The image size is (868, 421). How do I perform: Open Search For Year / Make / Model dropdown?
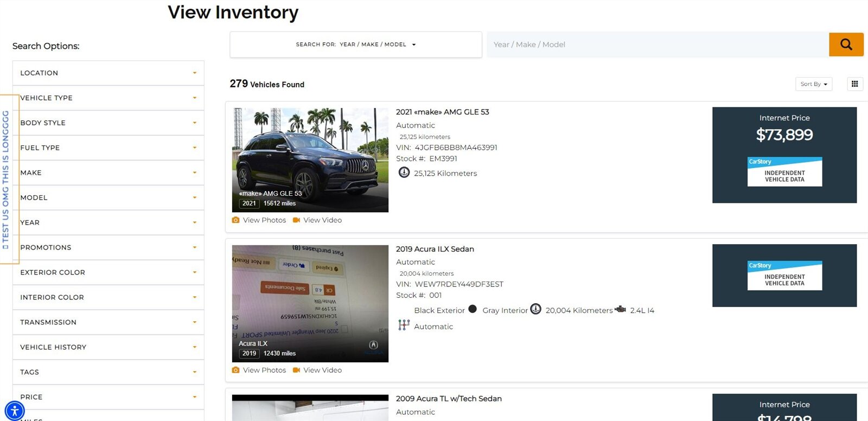(x=355, y=44)
